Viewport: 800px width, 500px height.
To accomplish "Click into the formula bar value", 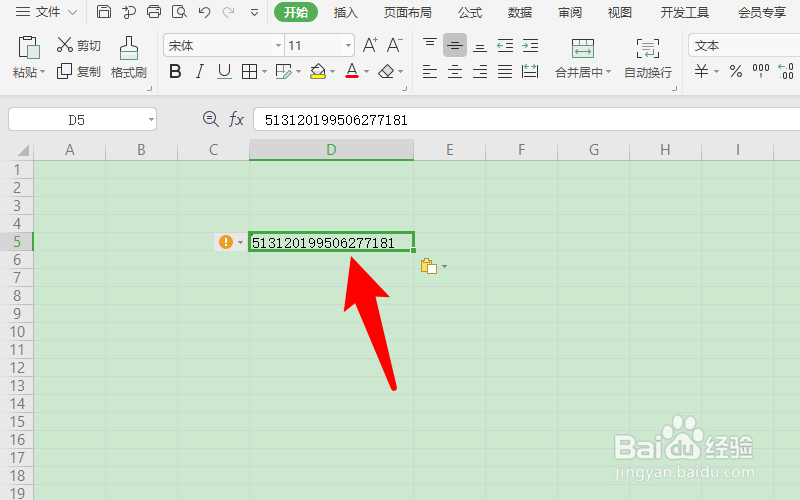I will pos(527,120).
